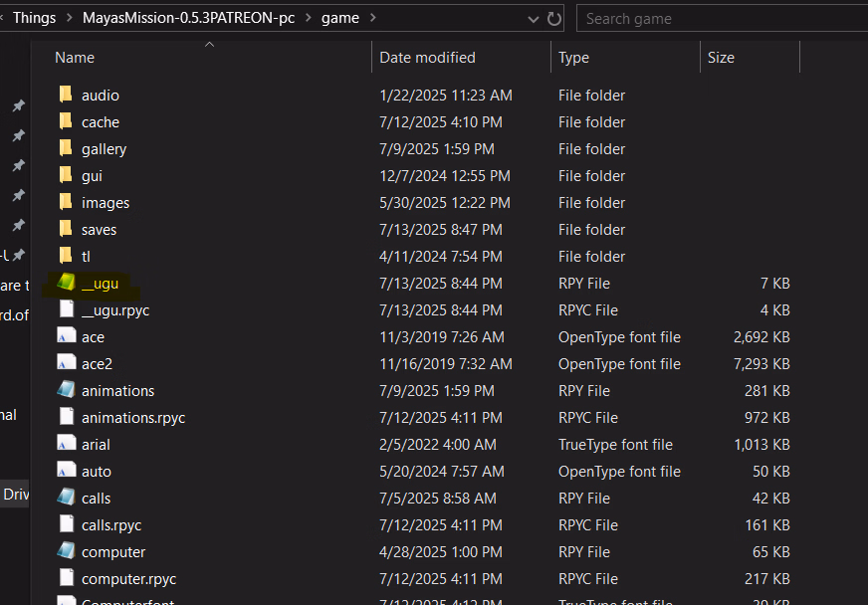Select the saves folder row

(99, 229)
